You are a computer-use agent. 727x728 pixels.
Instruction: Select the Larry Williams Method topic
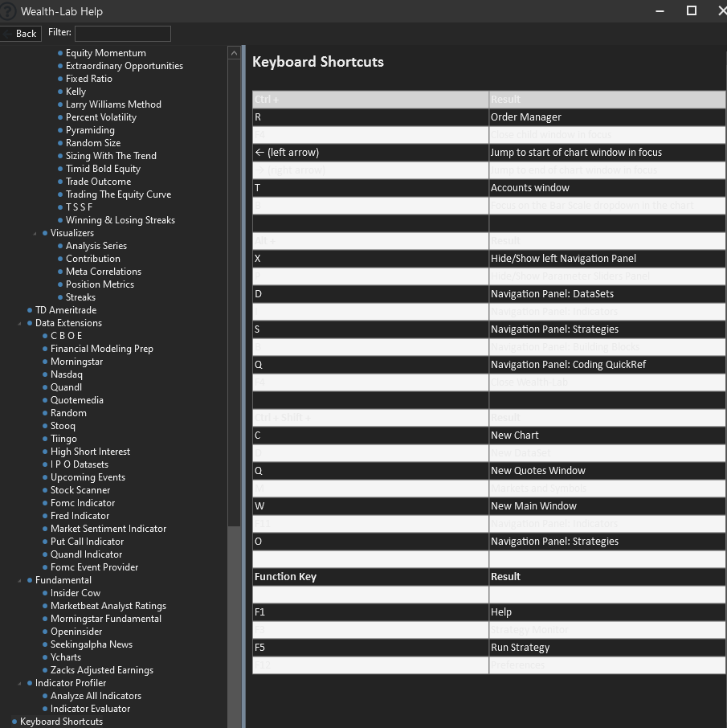[x=113, y=104]
